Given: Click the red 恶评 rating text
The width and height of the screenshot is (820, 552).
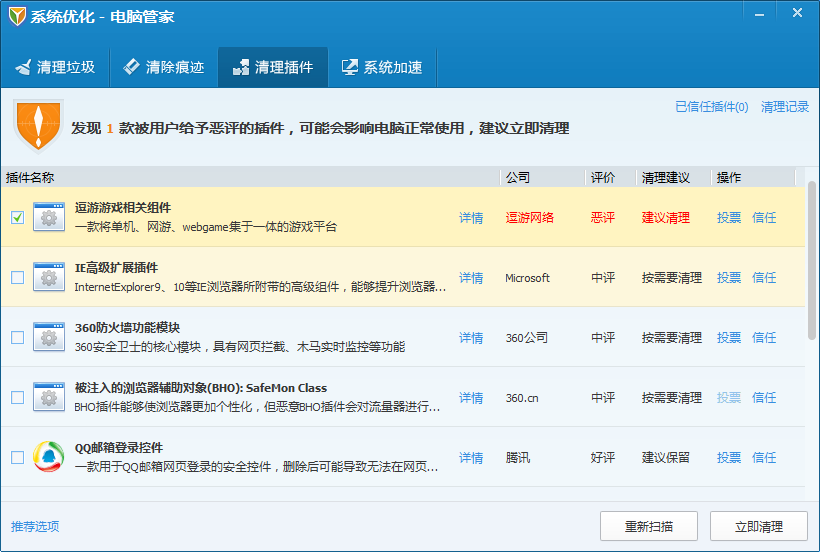Looking at the screenshot, I should point(603,218).
